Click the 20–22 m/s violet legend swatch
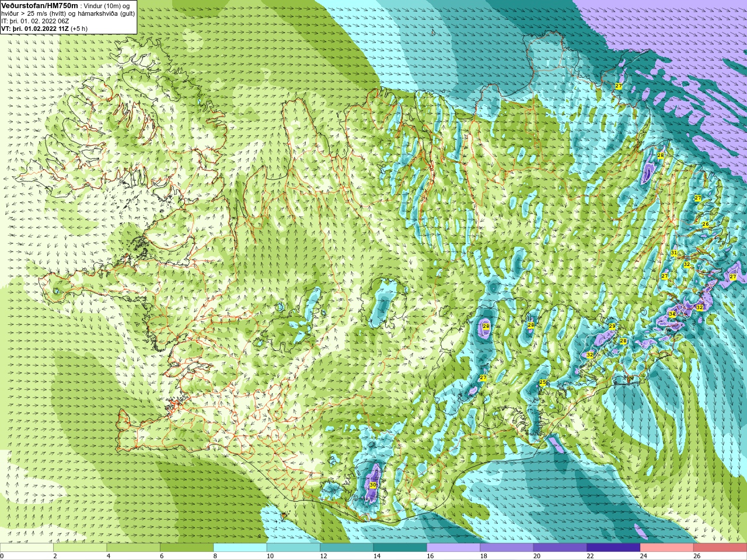This screenshot has width=747, height=560. (x=560, y=547)
